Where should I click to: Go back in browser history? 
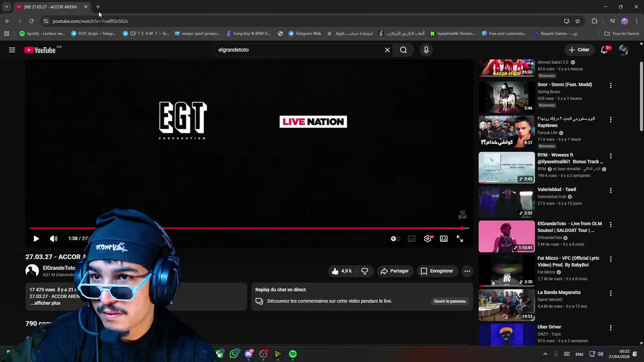(x=7, y=21)
